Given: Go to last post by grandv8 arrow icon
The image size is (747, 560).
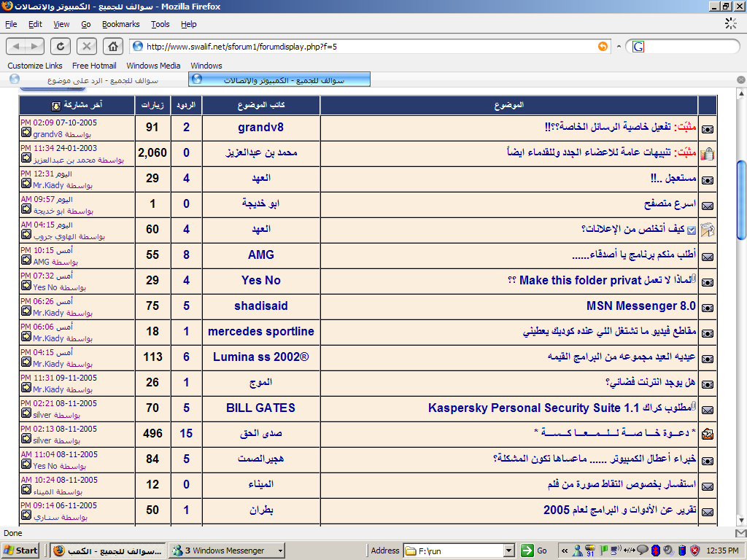Looking at the screenshot, I should pyautogui.click(x=26, y=133).
